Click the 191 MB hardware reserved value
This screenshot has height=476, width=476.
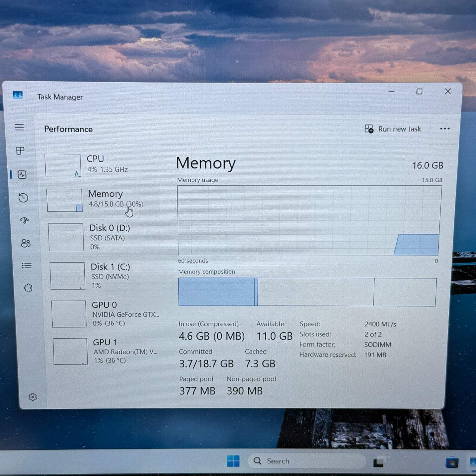point(375,355)
